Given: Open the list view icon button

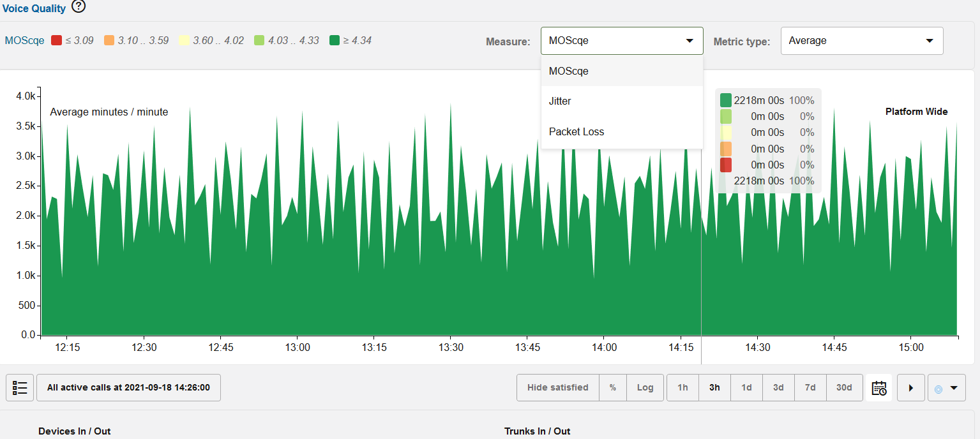Looking at the screenshot, I should 20,387.
